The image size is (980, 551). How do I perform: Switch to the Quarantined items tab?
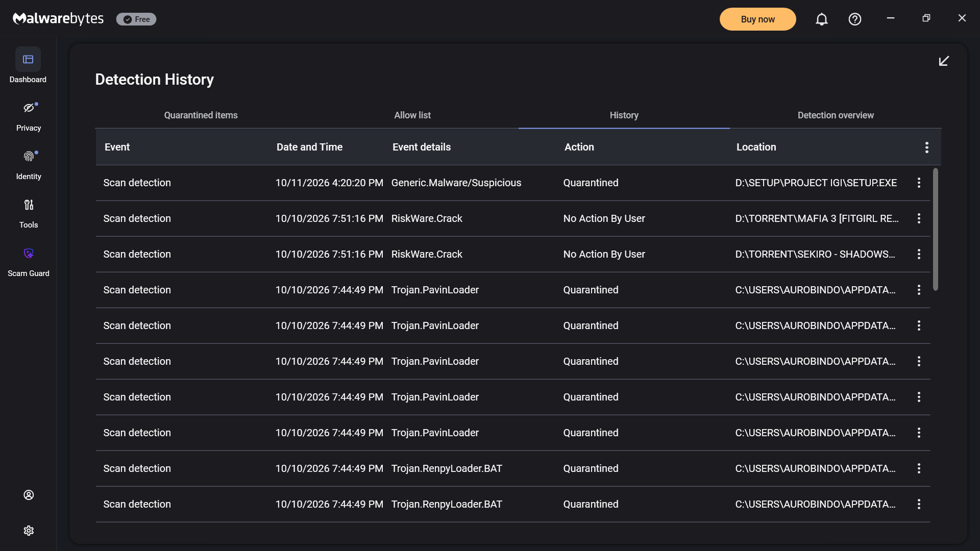coord(201,115)
